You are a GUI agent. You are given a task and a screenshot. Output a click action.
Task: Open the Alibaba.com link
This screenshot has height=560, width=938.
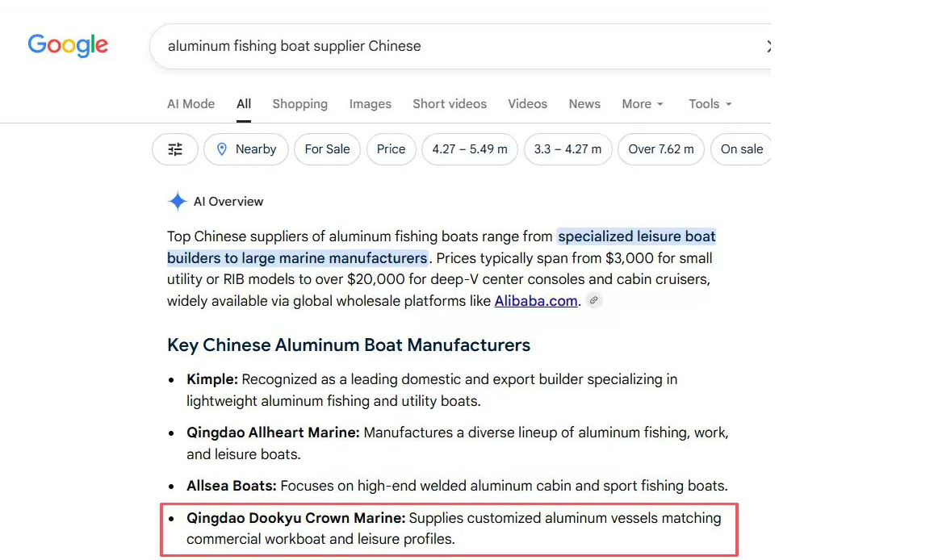point(536,301)
